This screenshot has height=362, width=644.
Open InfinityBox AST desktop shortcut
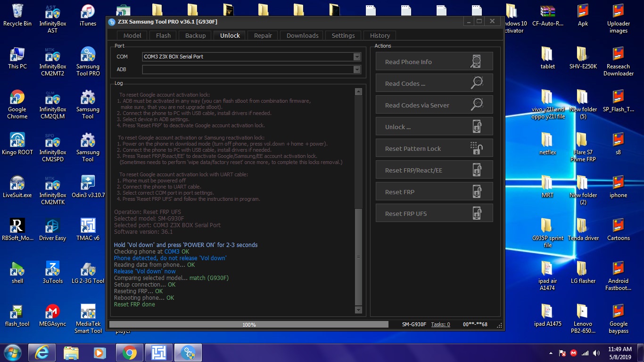[x=53, y=19]
